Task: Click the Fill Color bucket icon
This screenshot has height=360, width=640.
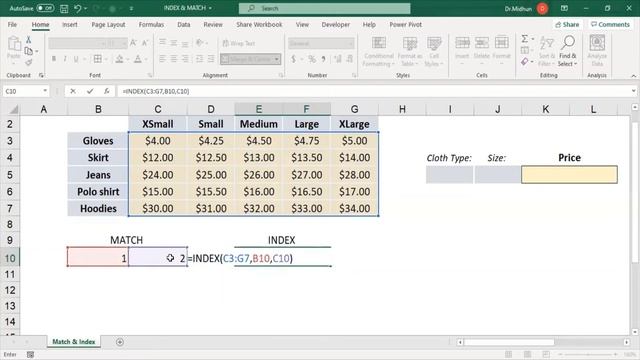Action: 119,59
